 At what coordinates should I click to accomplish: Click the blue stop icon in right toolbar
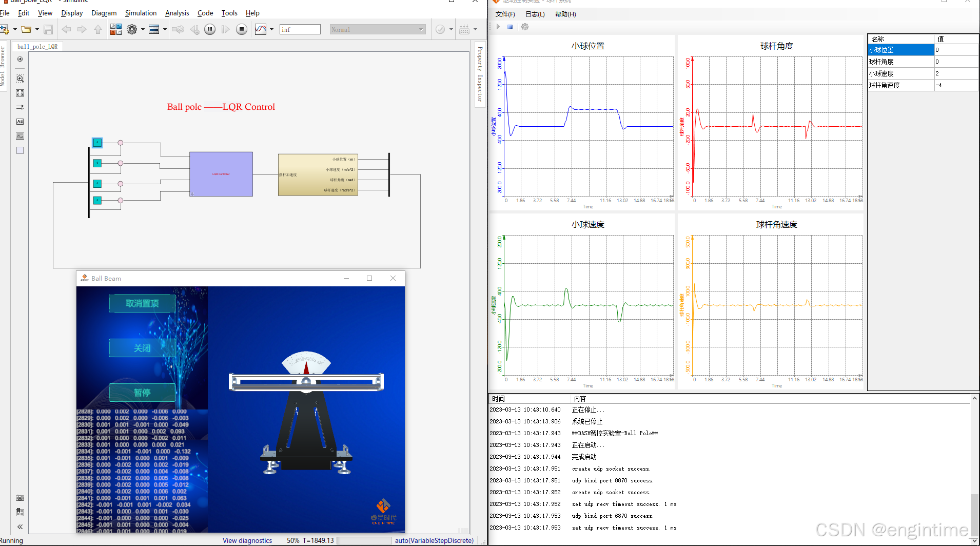(510, 27)
